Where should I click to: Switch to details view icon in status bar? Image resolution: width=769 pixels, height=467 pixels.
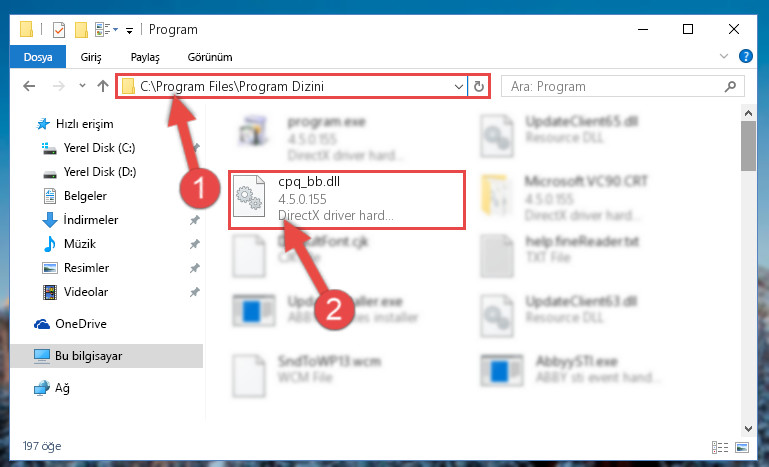pyautogui.click(x=719, y=447)
